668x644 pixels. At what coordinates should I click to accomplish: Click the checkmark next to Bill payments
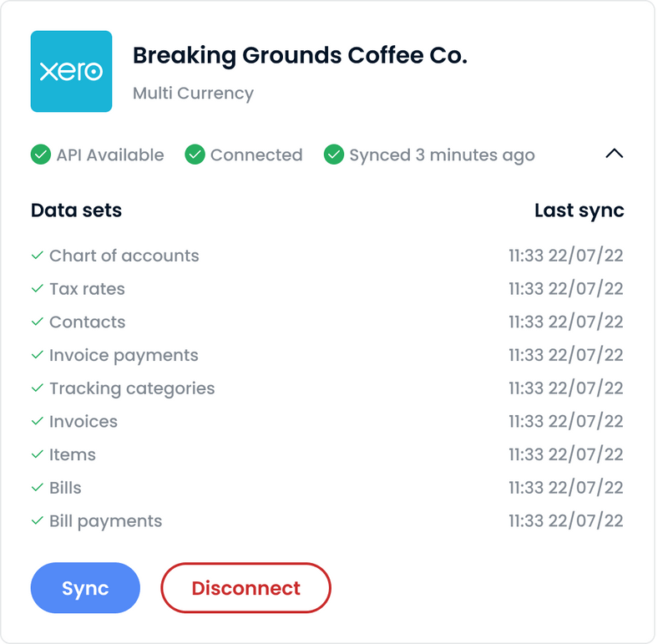tap(36, 520)
